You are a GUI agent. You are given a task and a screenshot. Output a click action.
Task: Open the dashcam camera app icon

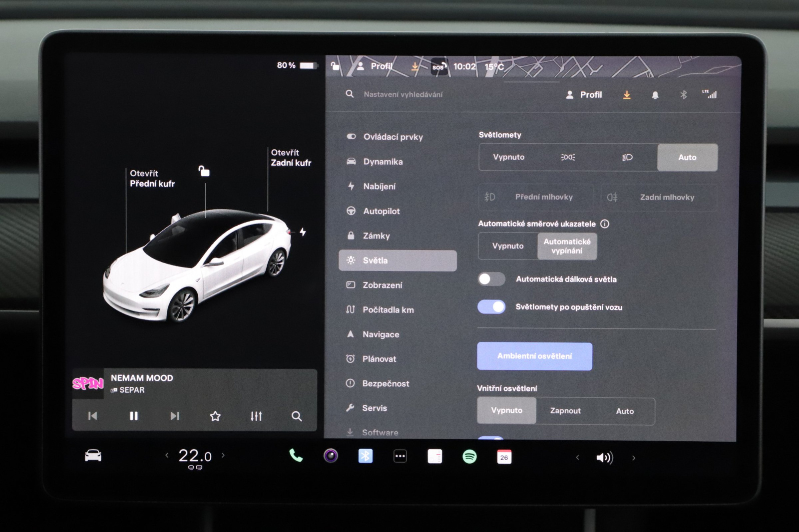tap(331, 456)
